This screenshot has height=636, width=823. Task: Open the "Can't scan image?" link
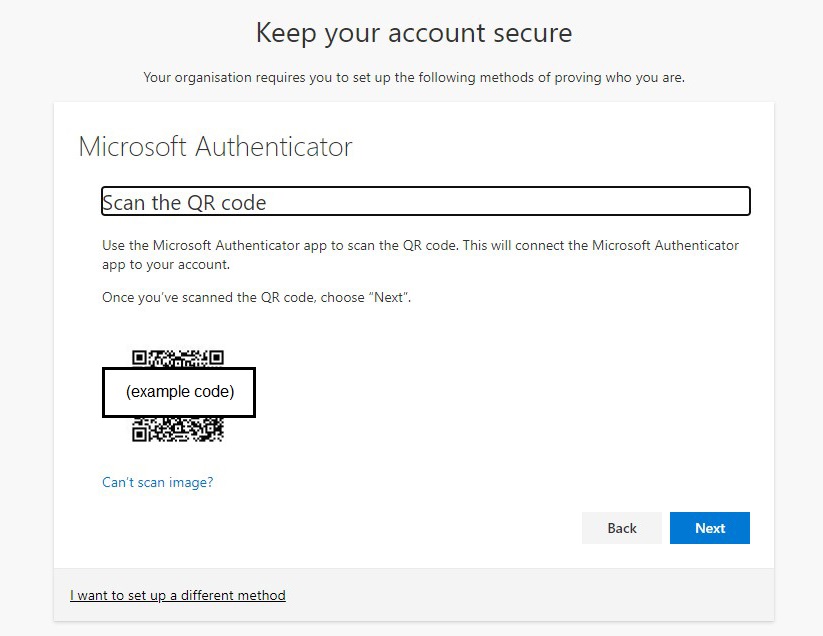click(157, 482)
